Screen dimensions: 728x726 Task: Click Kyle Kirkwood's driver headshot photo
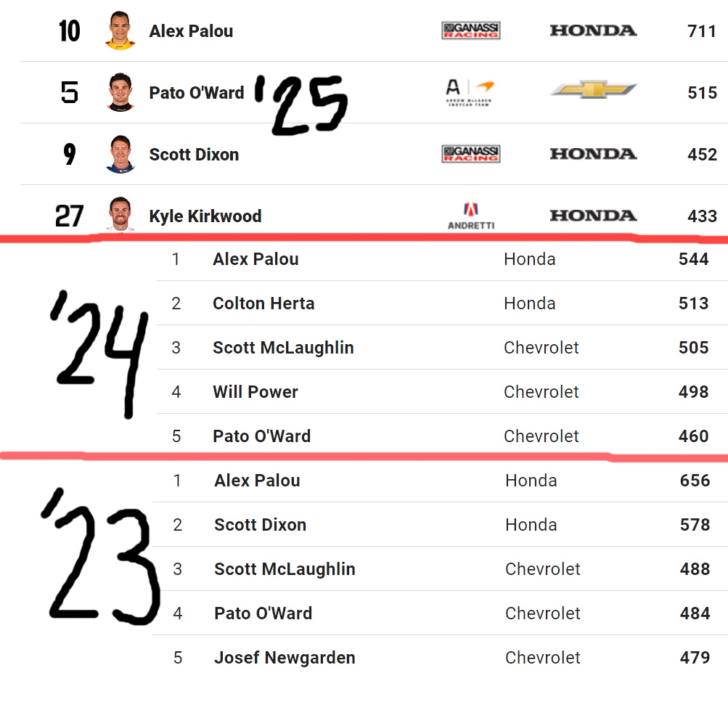coord(120,213)
